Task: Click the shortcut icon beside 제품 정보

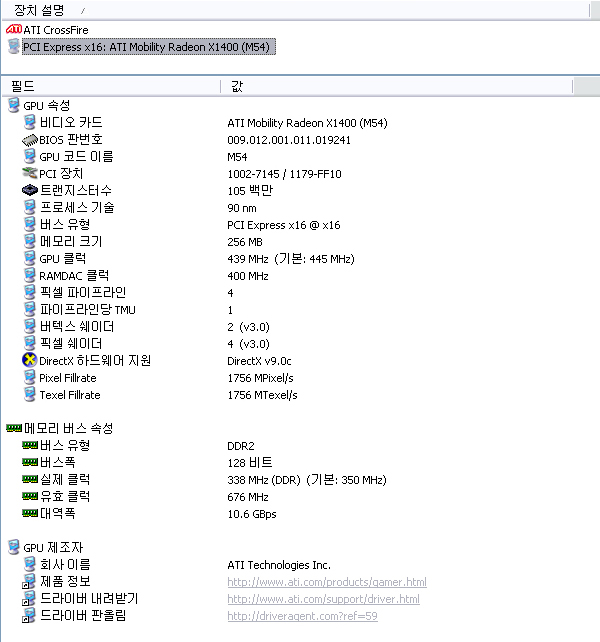Action: (x=29, y=581)
